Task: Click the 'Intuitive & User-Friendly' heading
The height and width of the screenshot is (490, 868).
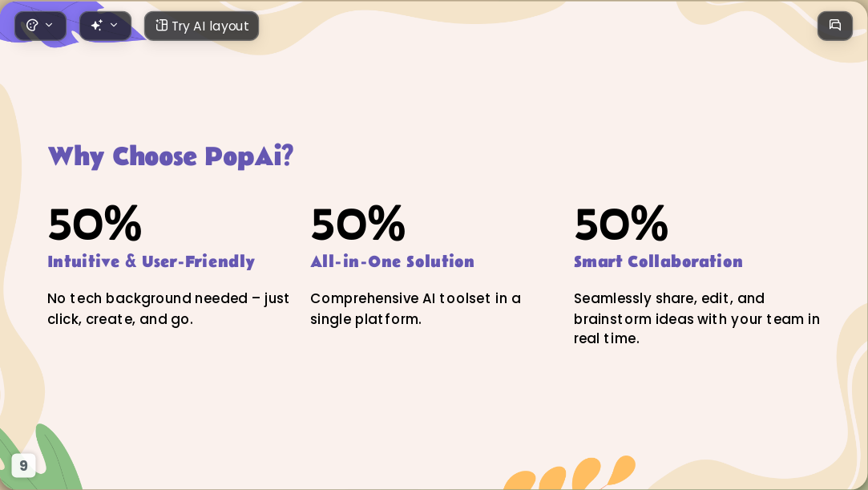Action: tap(151, 261)
